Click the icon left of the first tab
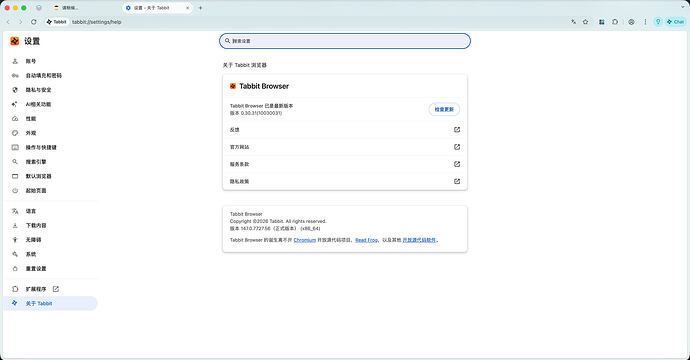690x360 pixels. pos(39,8)
